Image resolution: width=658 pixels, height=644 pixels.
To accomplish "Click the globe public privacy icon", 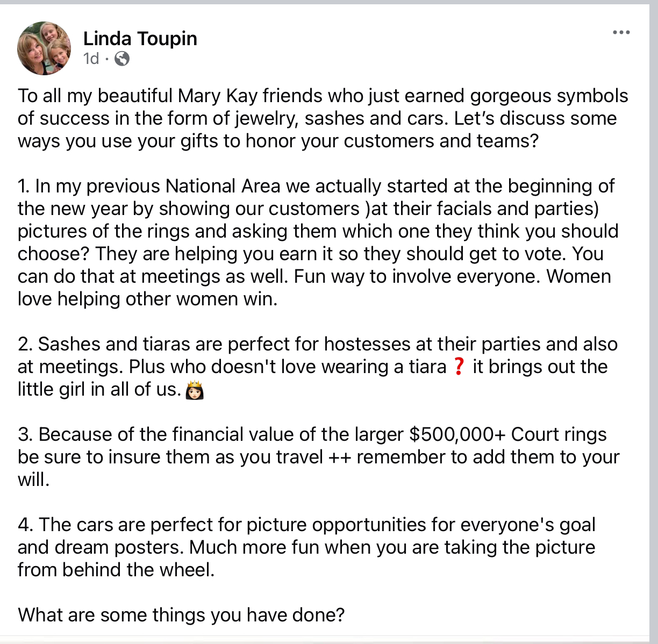I will click(x=122, y=59).
